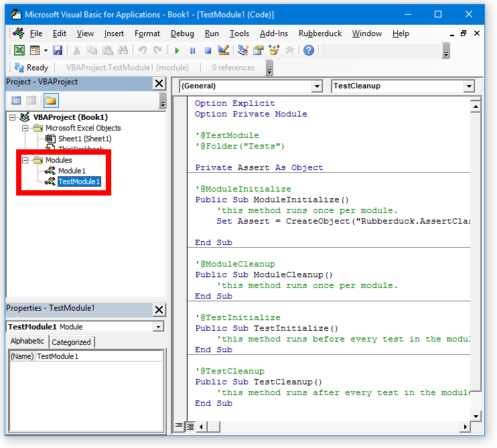Open the File menu

pos(35,33)
